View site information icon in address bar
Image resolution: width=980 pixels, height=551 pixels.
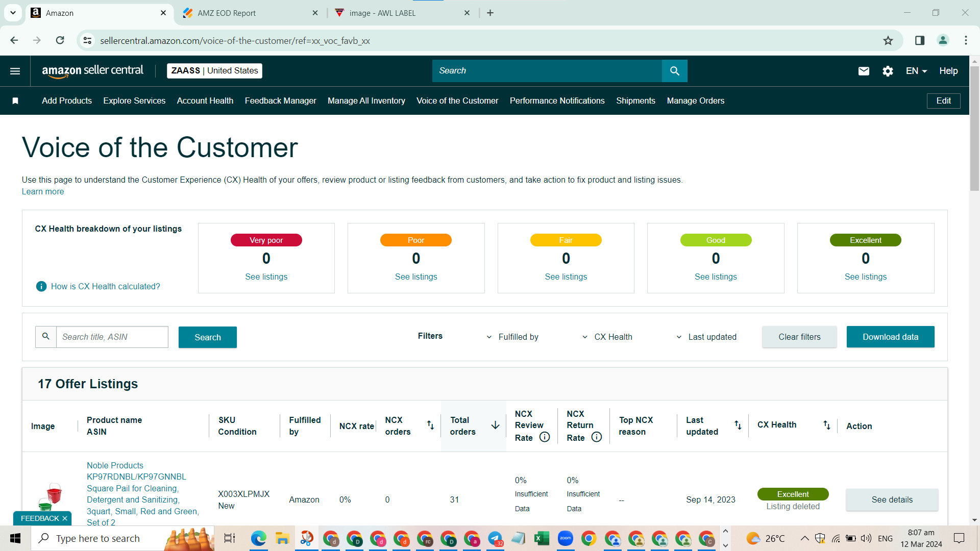point(88,40)
